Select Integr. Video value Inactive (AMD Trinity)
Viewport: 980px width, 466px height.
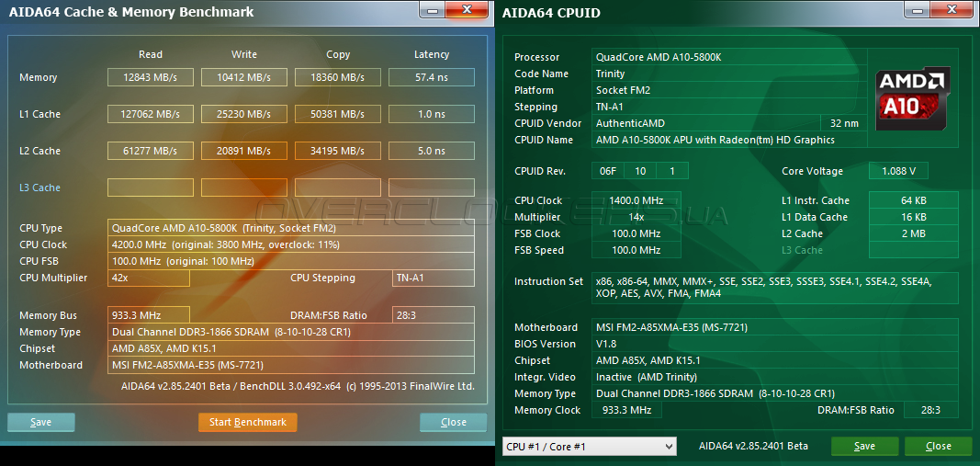tap(775, 377)
